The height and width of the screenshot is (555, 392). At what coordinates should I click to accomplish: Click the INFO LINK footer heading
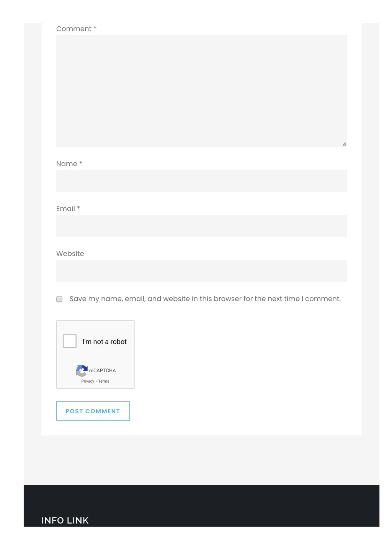tap(65, 520)
